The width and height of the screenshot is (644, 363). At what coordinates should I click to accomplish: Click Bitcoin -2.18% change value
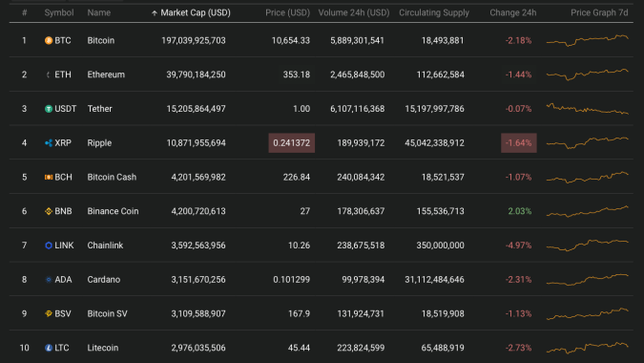point(518,40)
